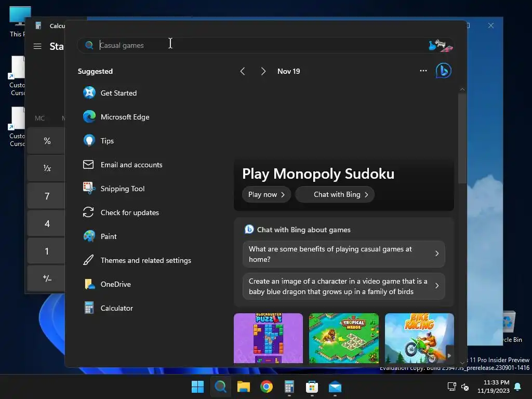Open Email and accounts settings icon
The width and height of the screenshot is (532, 399).
[88, 165]
